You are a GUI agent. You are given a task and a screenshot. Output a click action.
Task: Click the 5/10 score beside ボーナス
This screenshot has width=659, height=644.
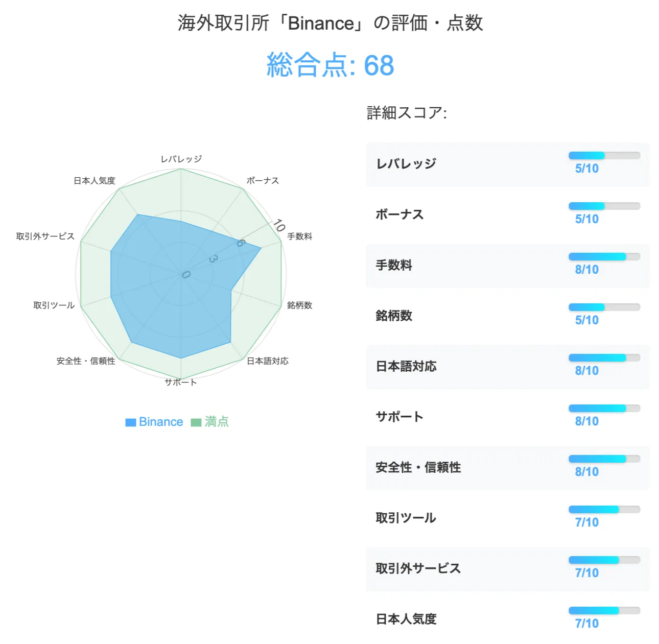586,219
